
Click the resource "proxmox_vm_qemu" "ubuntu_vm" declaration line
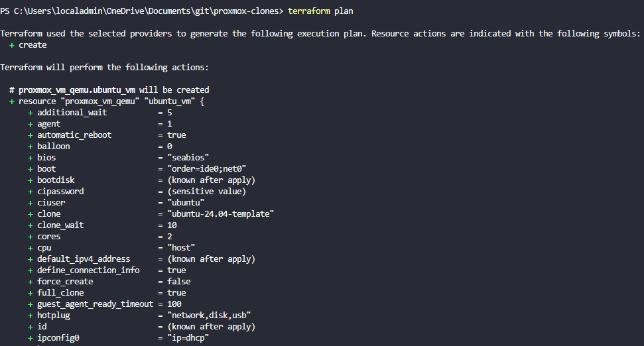pyautogui.click(x=111, y=101)
